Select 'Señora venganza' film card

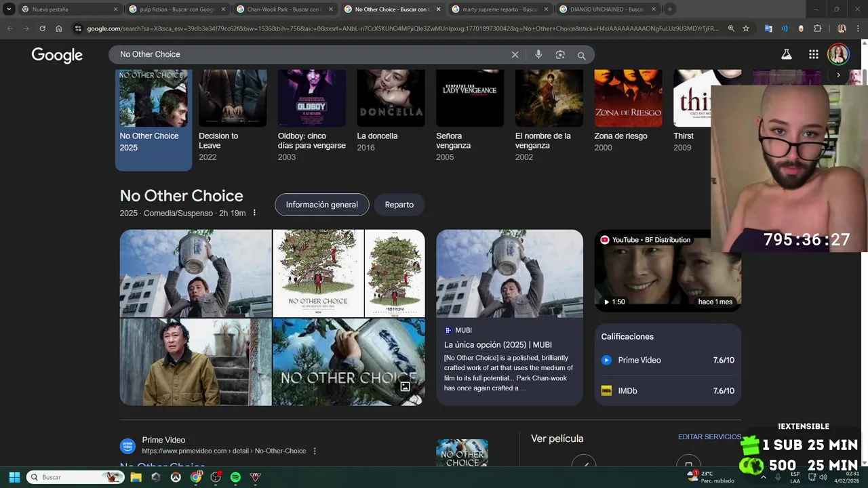point(470,115)
